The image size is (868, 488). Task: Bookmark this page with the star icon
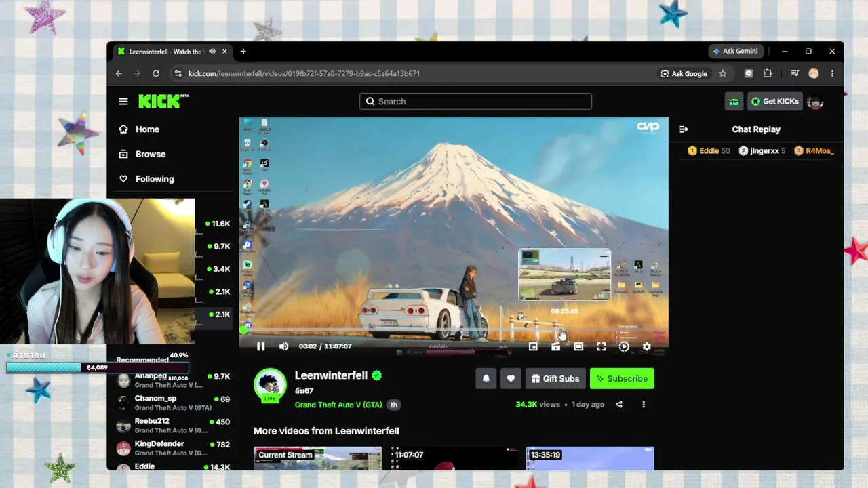723,73
